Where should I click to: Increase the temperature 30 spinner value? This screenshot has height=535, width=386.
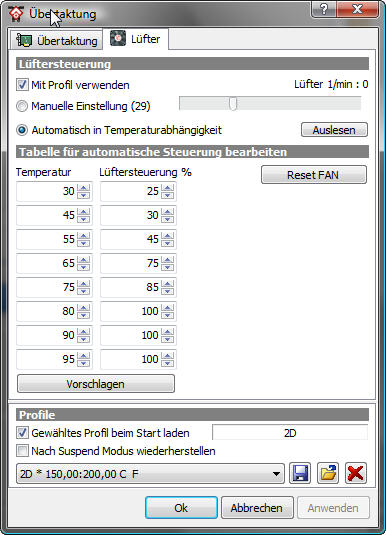pyautogui.click(x=84, y=187)
